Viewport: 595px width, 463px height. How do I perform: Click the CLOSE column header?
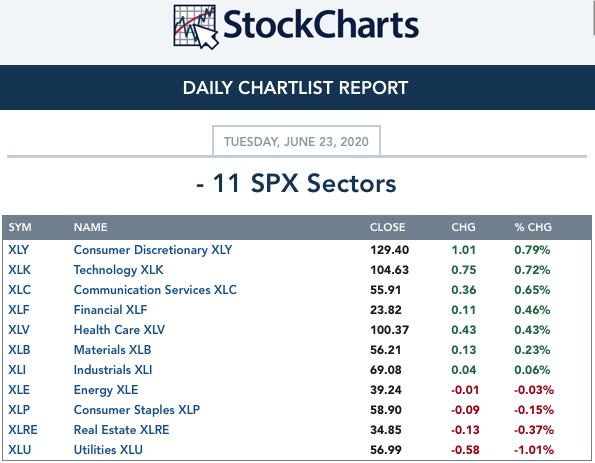(x=387, y=227)
